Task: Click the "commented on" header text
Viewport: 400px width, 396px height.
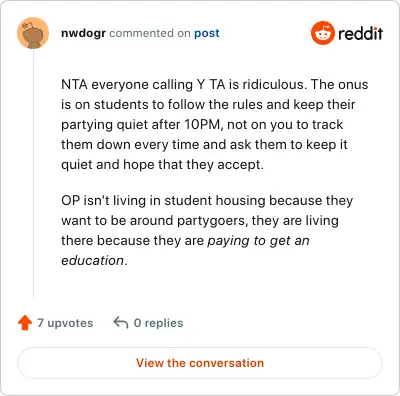Action: point(150,33)
